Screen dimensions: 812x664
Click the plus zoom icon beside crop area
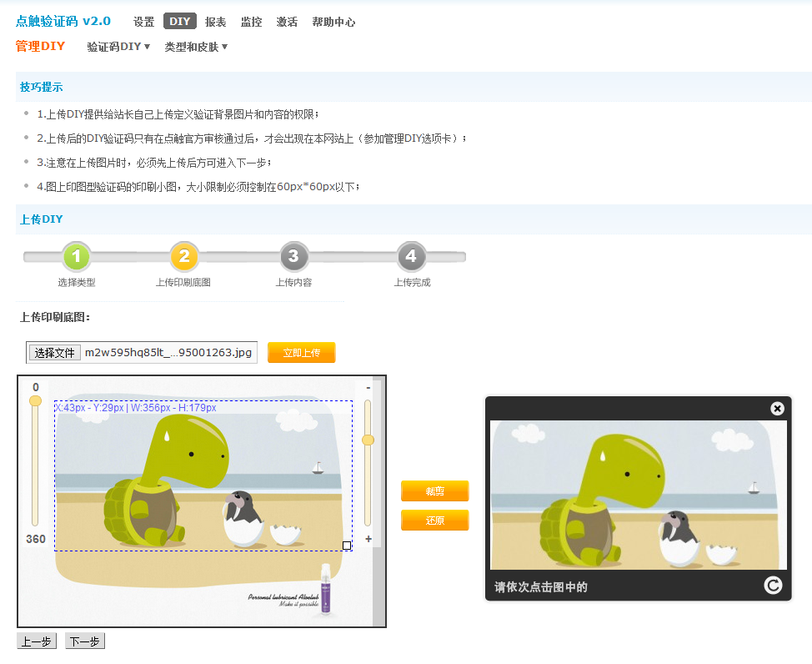[x=368, y=540]
